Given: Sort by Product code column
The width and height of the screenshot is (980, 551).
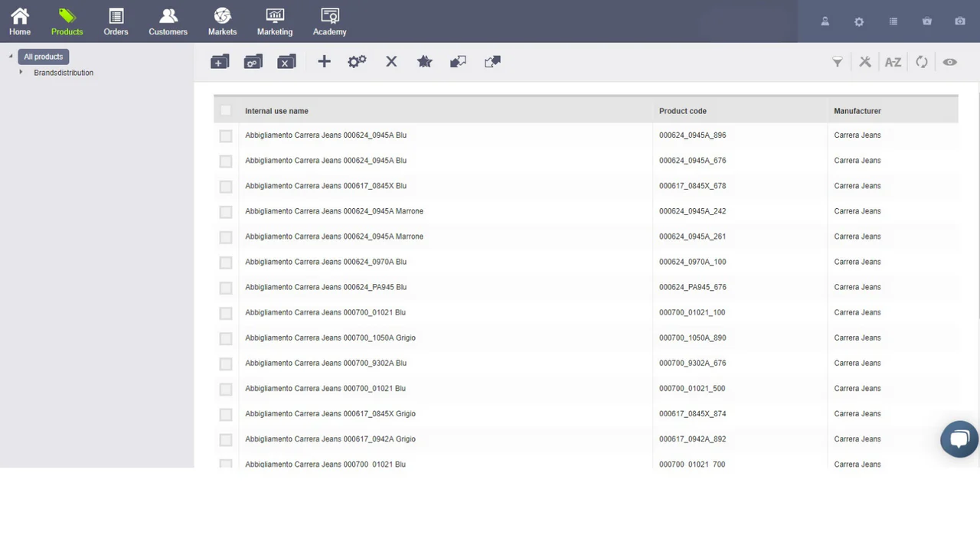Looking at the screenshot, I should pyautogui.click(x=682, y=111).
